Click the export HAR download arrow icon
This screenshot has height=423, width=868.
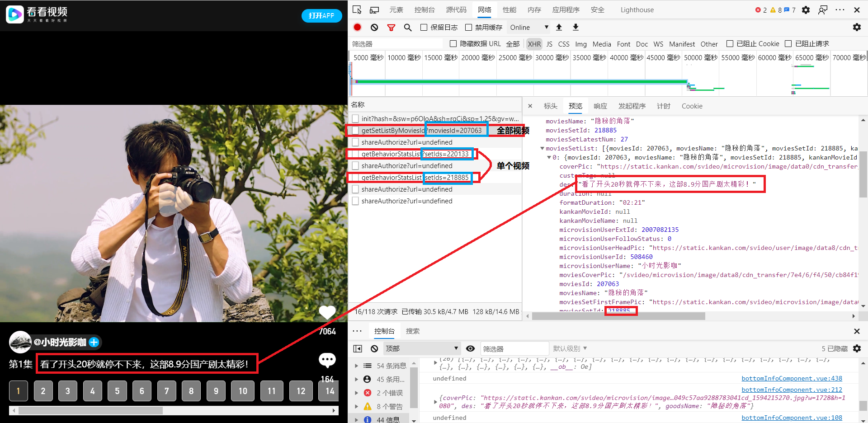(576, 28)
